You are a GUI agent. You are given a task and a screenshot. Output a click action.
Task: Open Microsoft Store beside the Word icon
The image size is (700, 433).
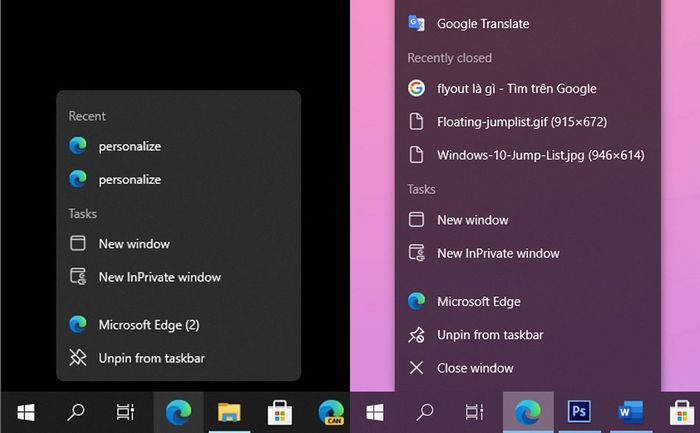click(x=682, y=411)
